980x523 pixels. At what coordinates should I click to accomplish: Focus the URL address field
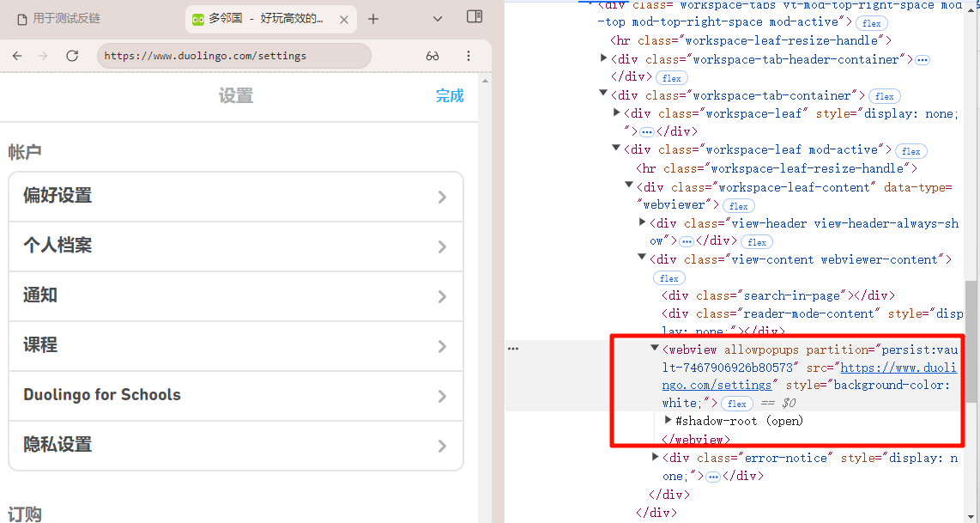coord(234,56)
